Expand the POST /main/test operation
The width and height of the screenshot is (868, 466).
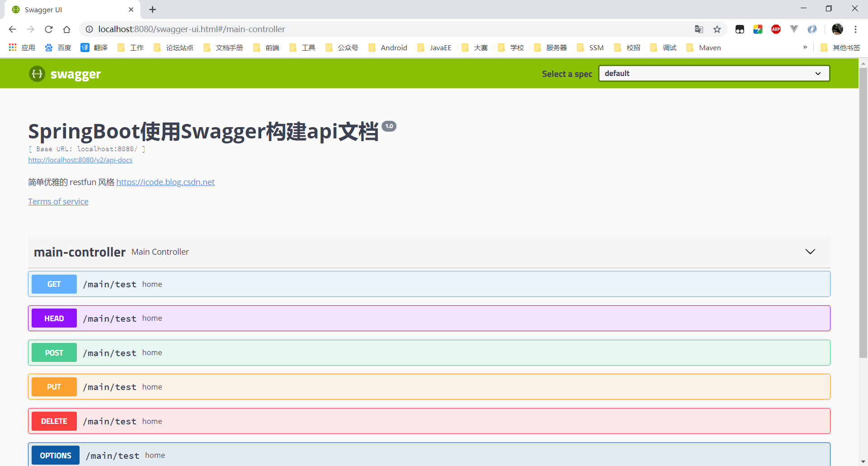(429, 353)
